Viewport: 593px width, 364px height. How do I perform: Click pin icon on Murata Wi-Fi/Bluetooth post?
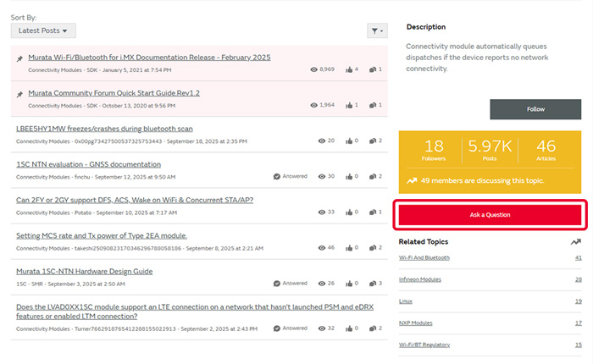tap(19, 58)
